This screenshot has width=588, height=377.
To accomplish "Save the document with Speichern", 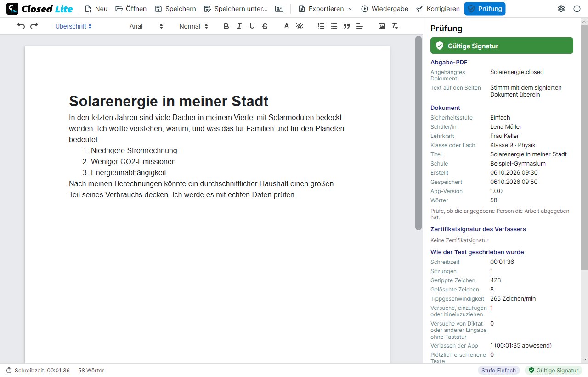I will point(175,9).
